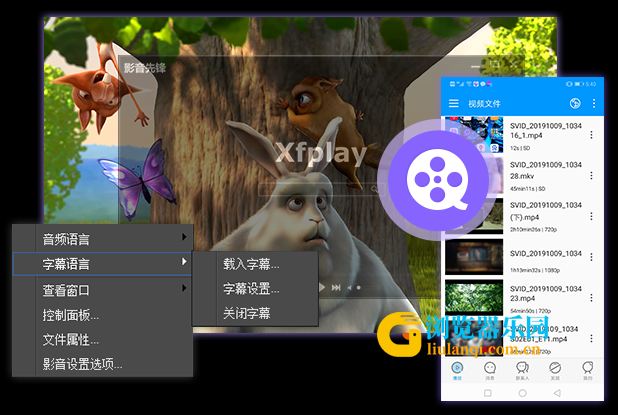This screenshot has height=415, width=618.
Task: Expand arrow beside 音频语言
Action: pyautogui.click(x=184, y=237)
